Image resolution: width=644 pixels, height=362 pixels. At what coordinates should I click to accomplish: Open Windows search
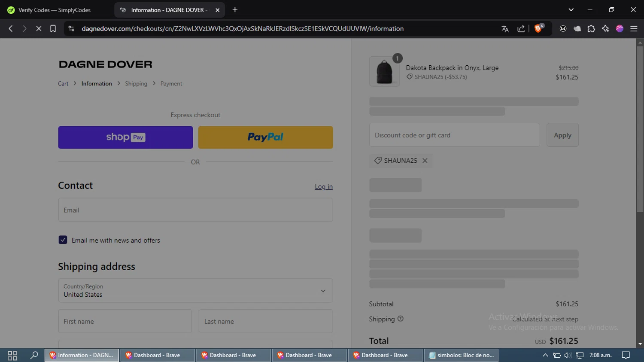[34, 355]
